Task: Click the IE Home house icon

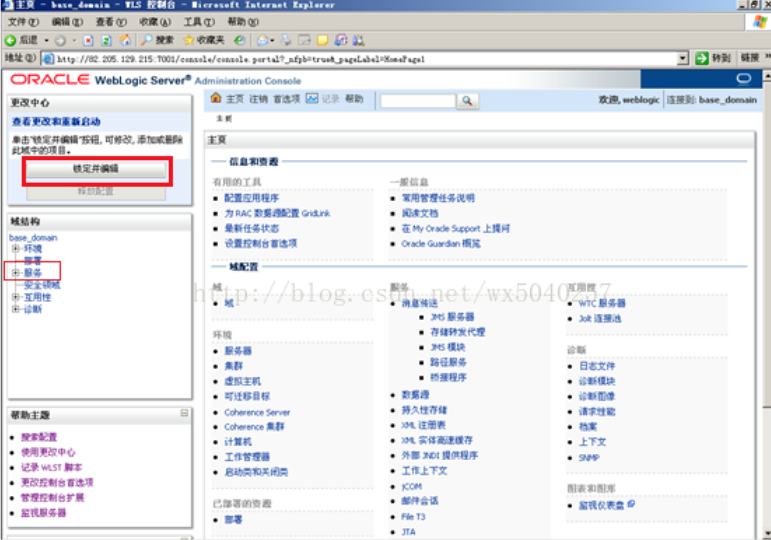Action: click(x=125, y=40)
